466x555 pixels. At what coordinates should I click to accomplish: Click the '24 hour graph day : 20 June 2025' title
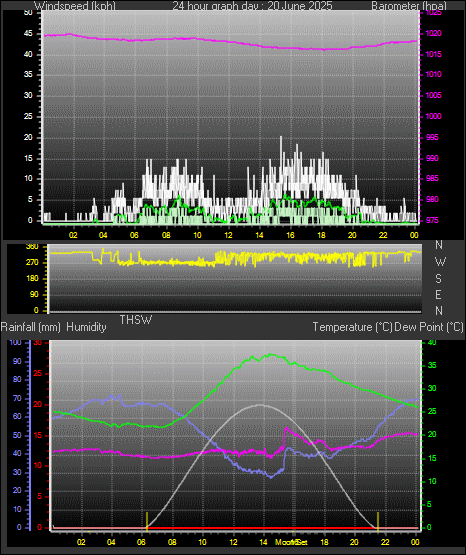252,6
